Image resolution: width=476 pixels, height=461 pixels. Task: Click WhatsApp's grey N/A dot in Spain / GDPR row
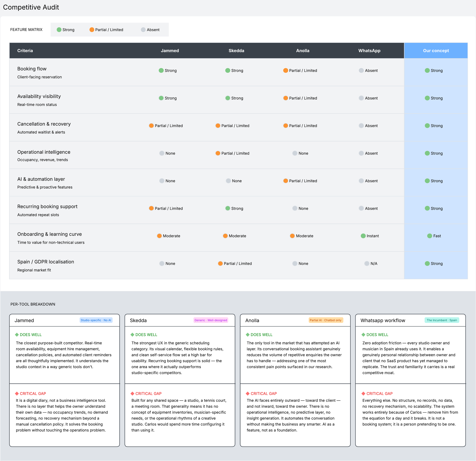tap(367, 264)
